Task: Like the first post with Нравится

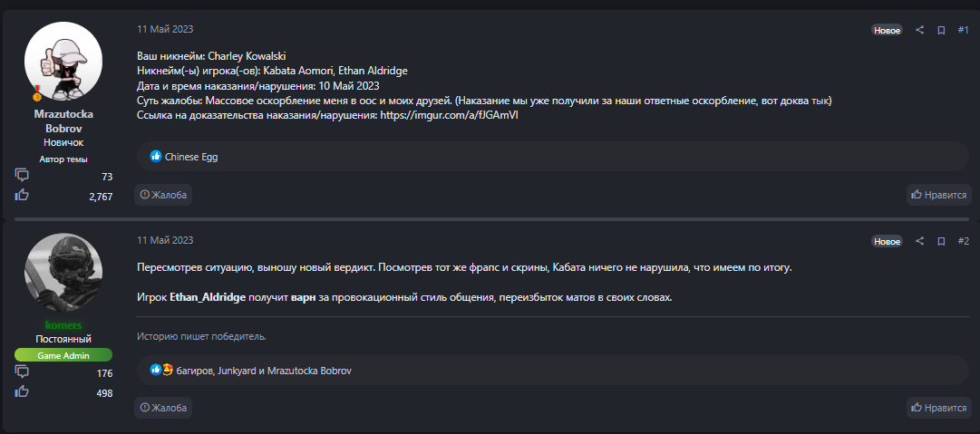Action: click(938, 195)
